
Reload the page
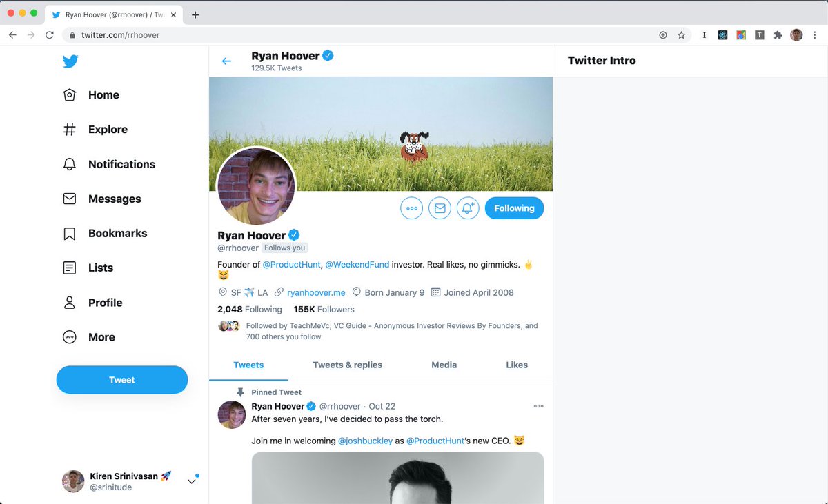pos(50,35)
